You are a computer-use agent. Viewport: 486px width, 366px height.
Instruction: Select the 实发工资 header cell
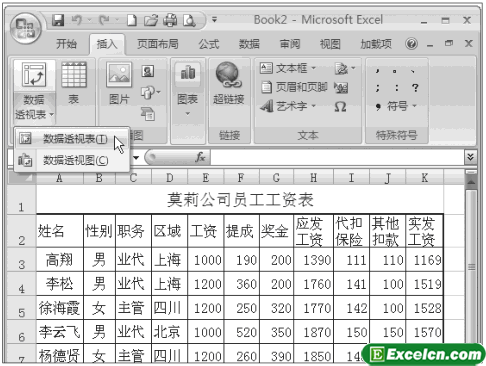click(425, 231)
